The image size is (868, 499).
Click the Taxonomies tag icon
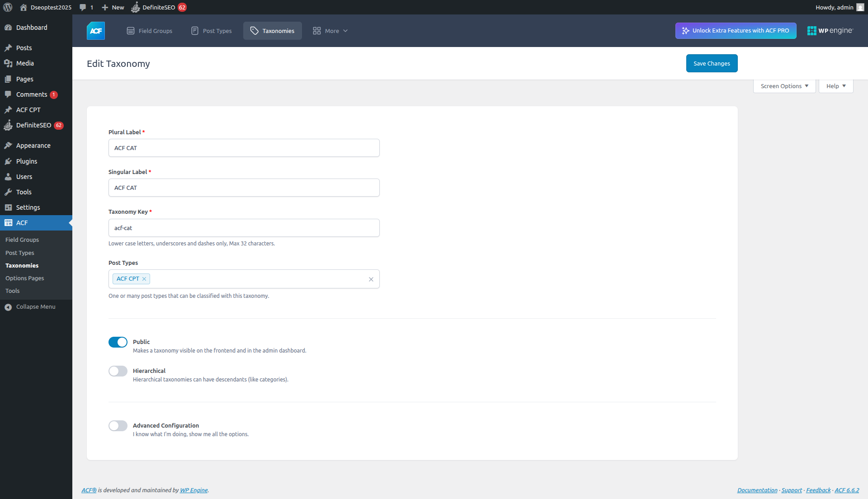click(x=255, y=30)
